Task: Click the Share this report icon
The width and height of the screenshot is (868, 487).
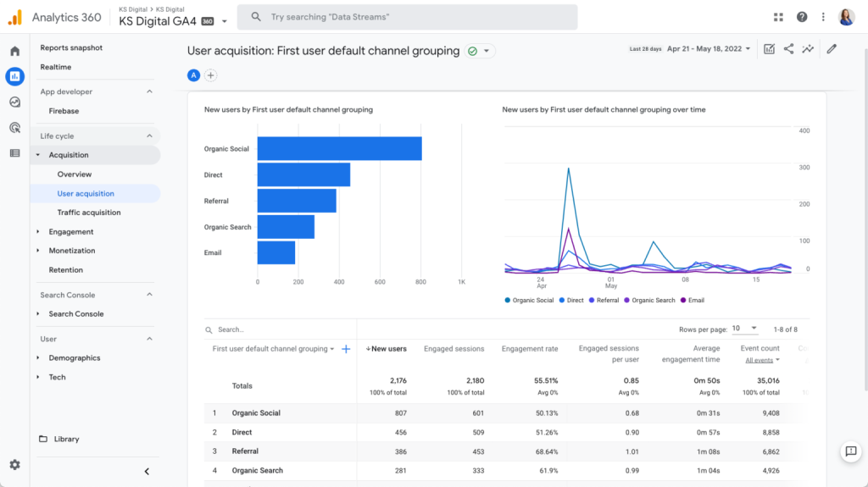Action: pyautogui.click(x=788, y=49)
